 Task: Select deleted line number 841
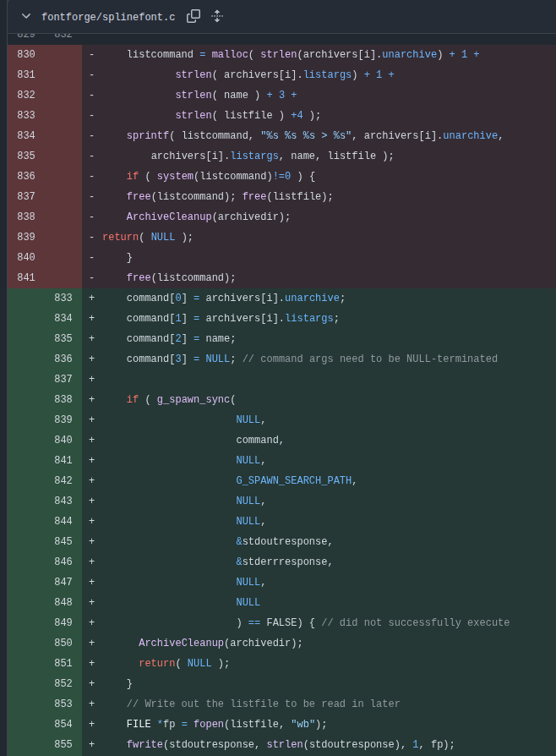coord(26,277)
